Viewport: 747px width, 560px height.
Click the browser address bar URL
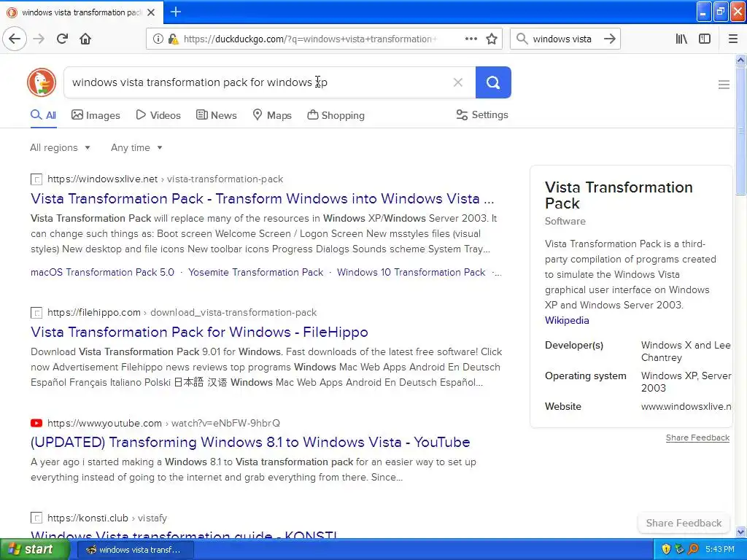tap(309, 39)
